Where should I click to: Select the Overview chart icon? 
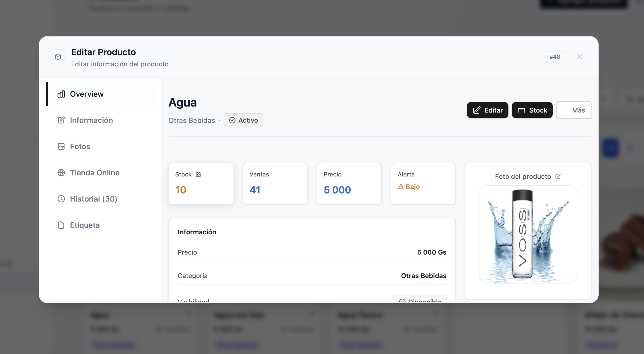(x=61, y=94)
